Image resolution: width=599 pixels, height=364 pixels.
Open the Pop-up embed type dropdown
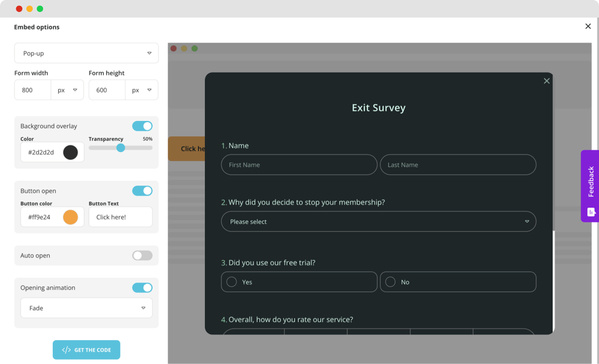86,53
